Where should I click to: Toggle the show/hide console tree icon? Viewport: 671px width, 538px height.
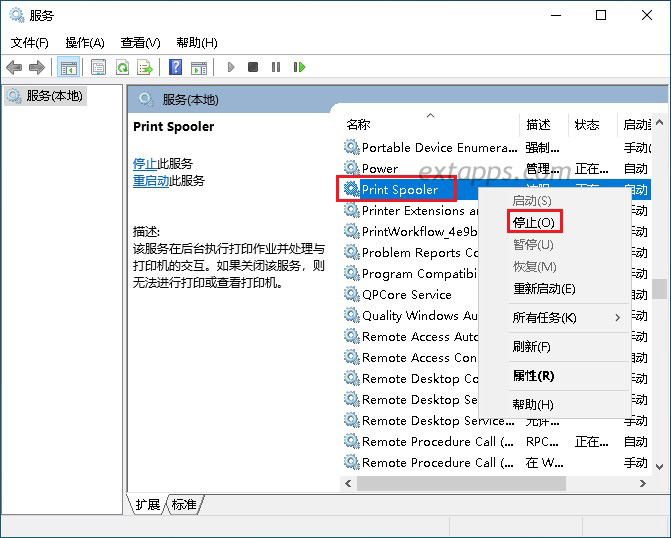coord(68,67)
